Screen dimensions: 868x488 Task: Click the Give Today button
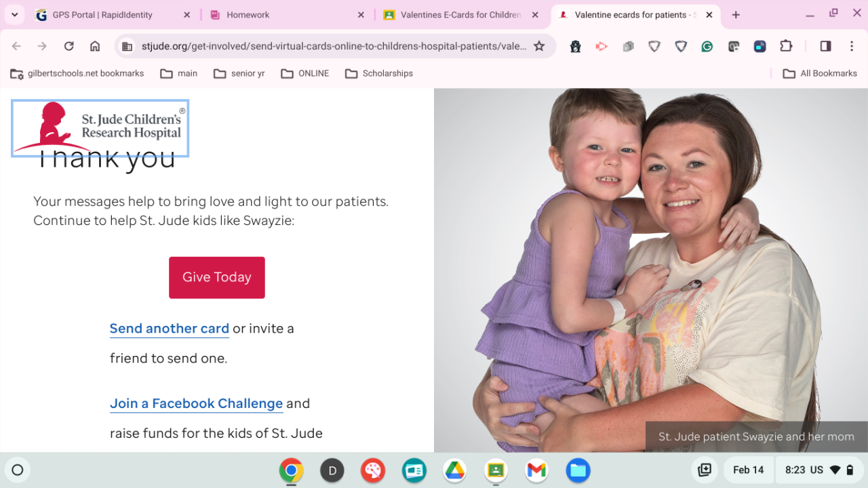tap(217, 277)
